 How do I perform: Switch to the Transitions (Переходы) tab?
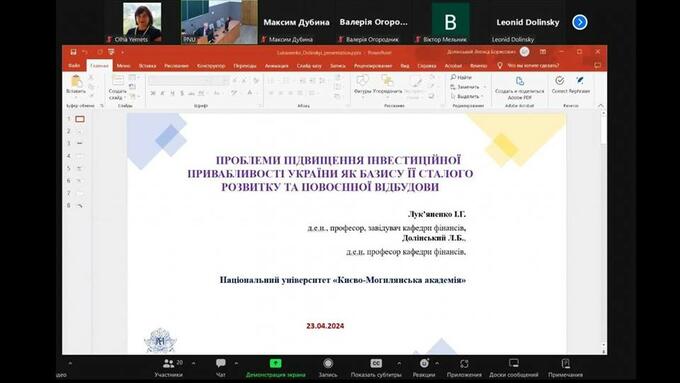click(245, 66)
